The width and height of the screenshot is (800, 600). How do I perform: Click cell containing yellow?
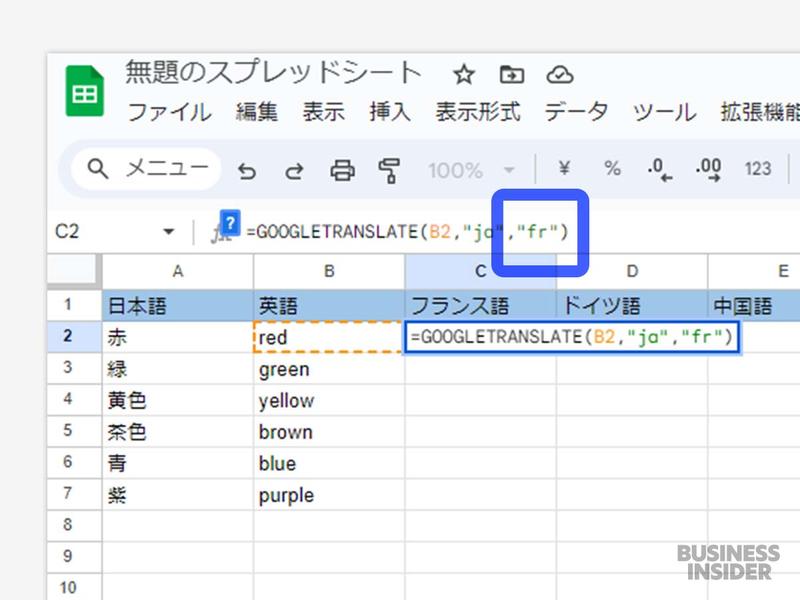[329, 401]
